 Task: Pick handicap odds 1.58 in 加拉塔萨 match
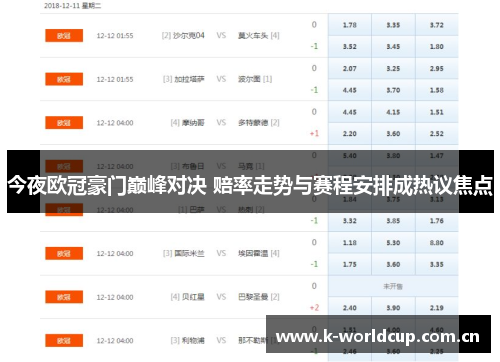pyautogui.click(x=437, y=90)
